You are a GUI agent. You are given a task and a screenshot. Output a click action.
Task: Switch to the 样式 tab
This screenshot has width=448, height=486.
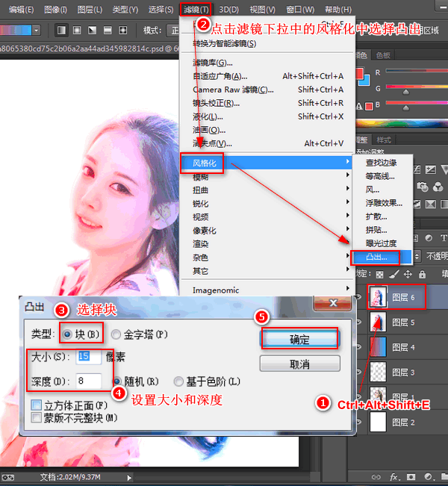(x=384, y=140)
